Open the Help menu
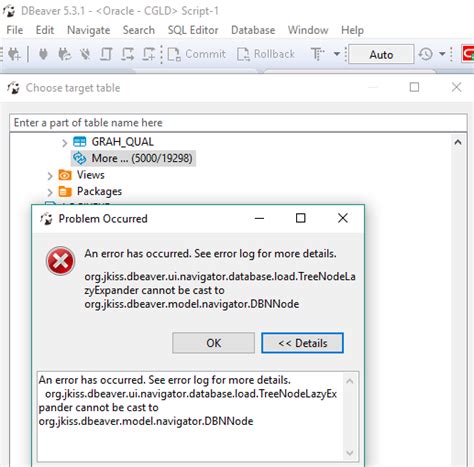This screenshot has width=474, height=467. pyautogui.click(x=352, y=30)
